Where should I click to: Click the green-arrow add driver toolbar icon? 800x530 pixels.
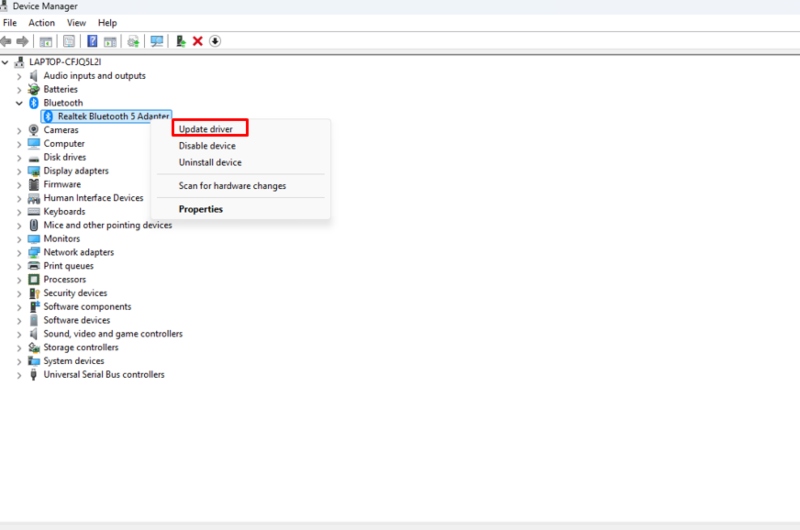coord(180,41)
